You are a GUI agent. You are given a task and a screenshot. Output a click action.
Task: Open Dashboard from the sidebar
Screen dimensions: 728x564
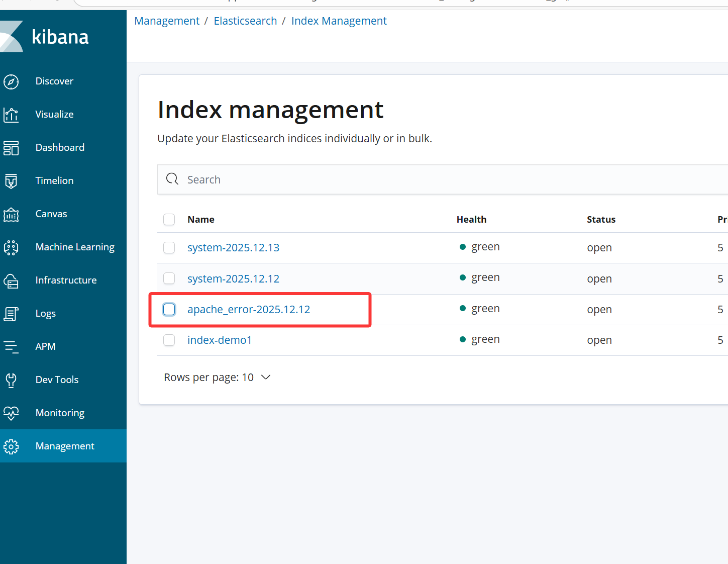pyautogui.click(x=60, y=147)
